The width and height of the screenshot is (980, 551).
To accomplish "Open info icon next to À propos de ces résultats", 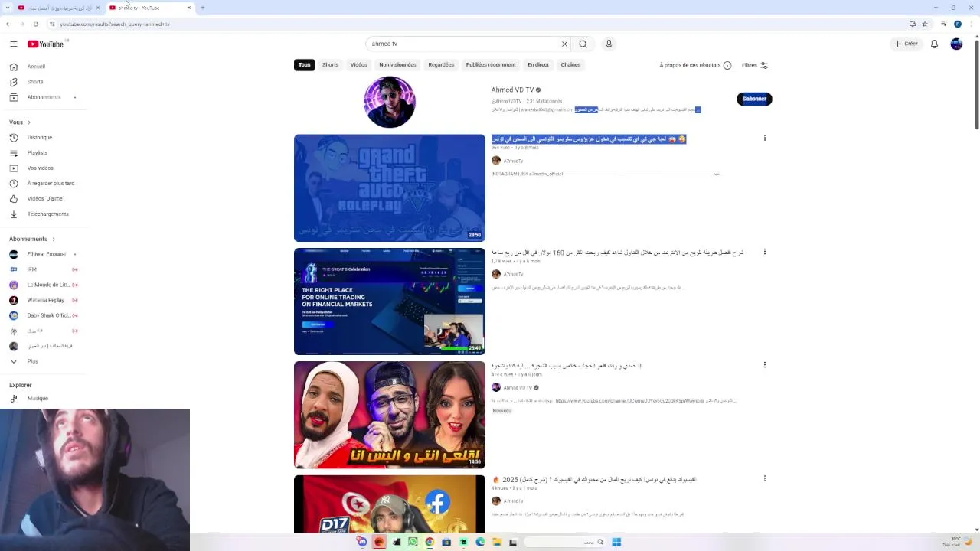I will (x=727, y=65).
